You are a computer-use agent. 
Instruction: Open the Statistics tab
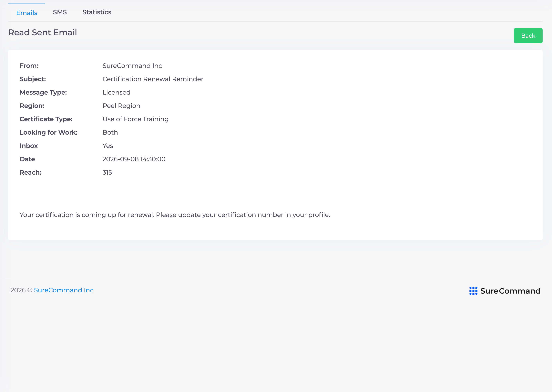(97, 12)
